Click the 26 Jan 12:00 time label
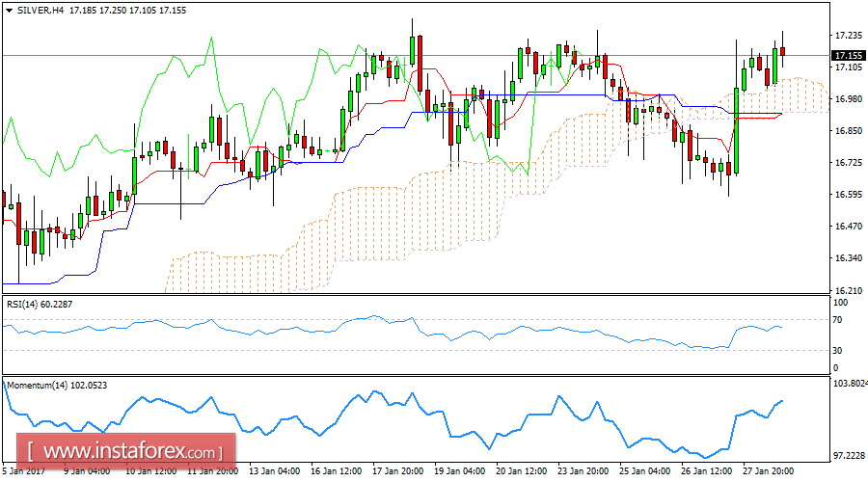This screenshot has width=868, height=482. 706,471
